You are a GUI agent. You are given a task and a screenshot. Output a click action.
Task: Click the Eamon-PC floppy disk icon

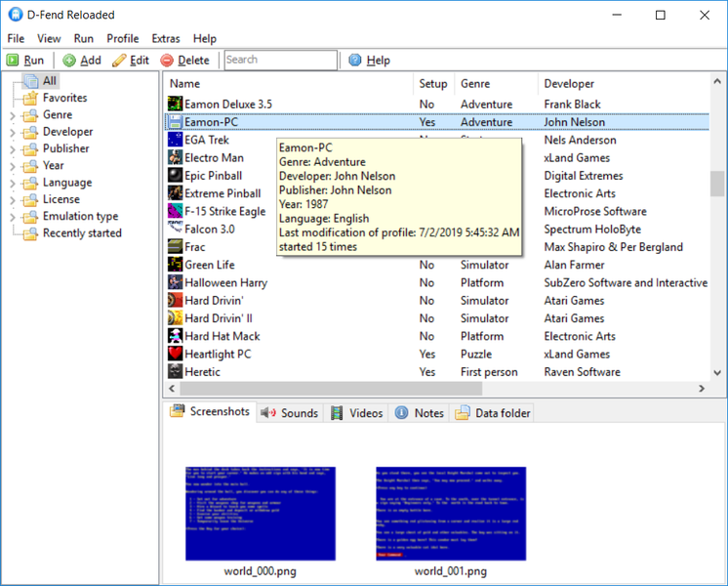[175, 122]
